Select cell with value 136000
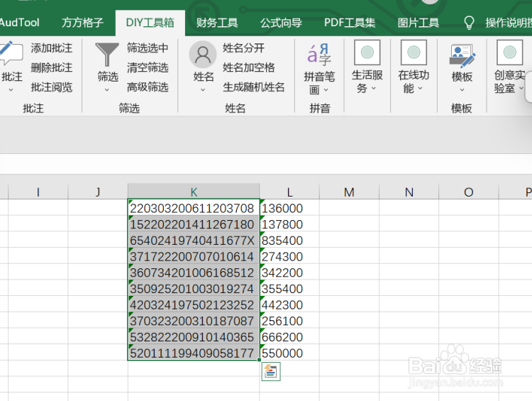 [x=289, y=208]
